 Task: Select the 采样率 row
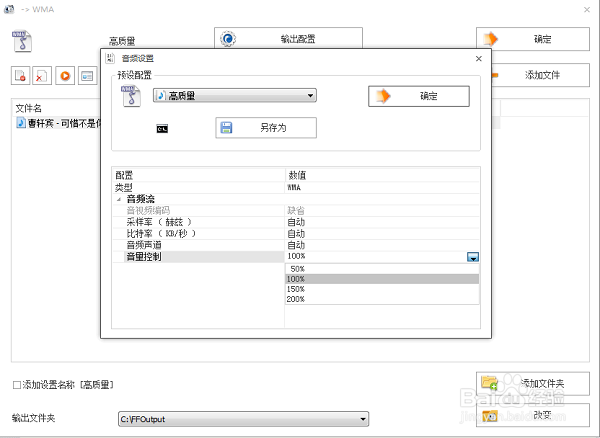[295, 222]
